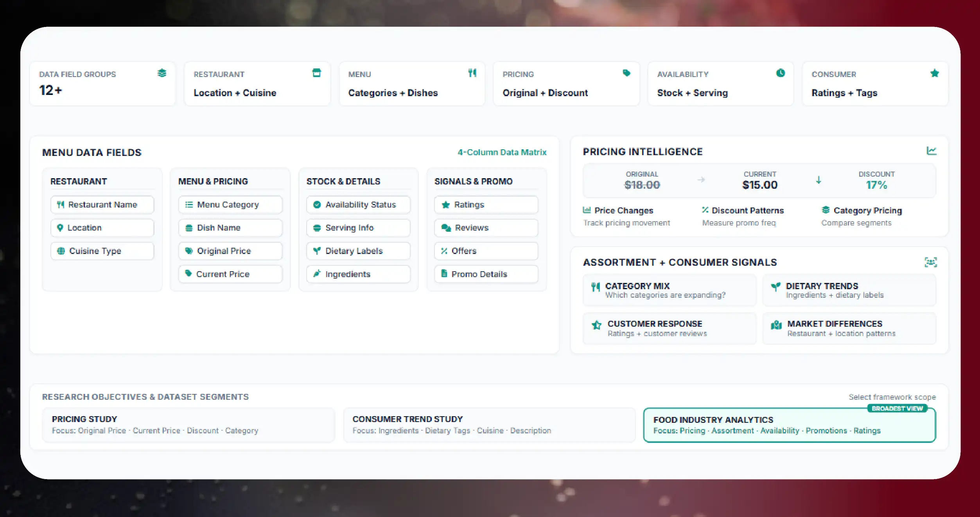The height and width of the screenshot is (517, 980).
Task: Click the 17% discount value
Action: pyautogui.click(x=876, y=185)
